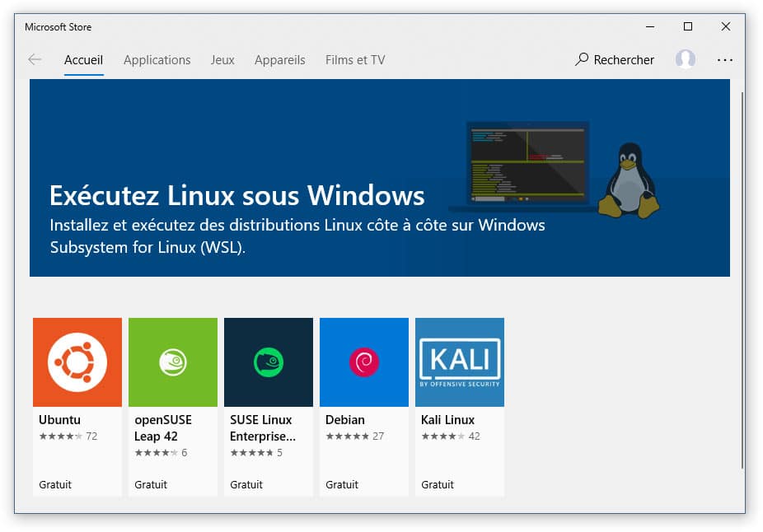Screen dimensions: 763x532
Task: Click SUSE Enterprise's rating with 5 reviews
Action: click(256, 453)
